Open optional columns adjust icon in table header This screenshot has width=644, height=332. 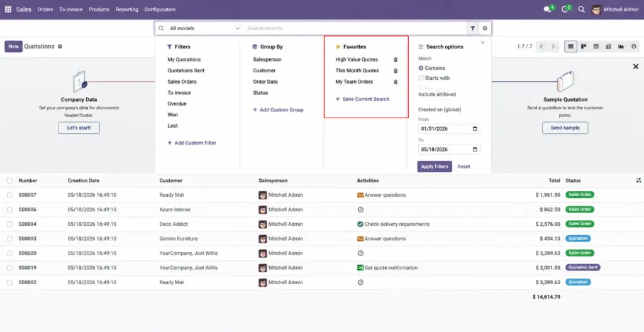tap(638, 180)
